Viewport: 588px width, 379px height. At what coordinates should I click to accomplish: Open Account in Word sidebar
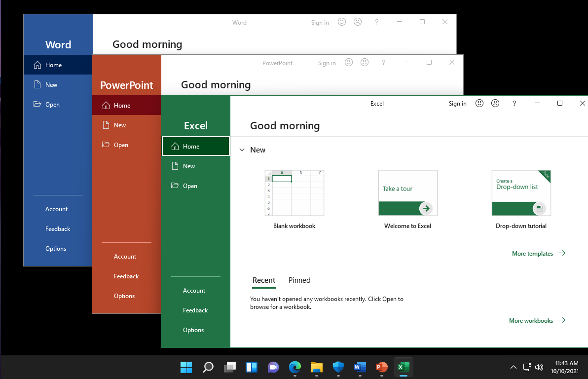point(58,209)
